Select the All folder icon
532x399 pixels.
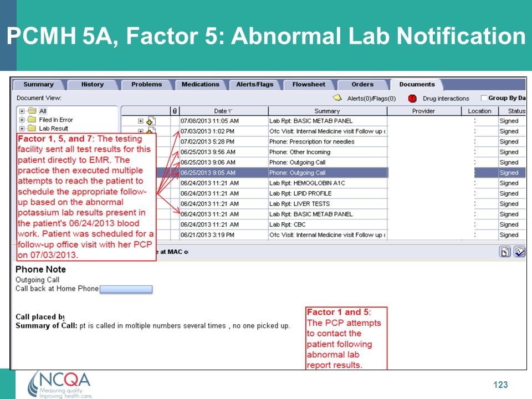(32, 111)
